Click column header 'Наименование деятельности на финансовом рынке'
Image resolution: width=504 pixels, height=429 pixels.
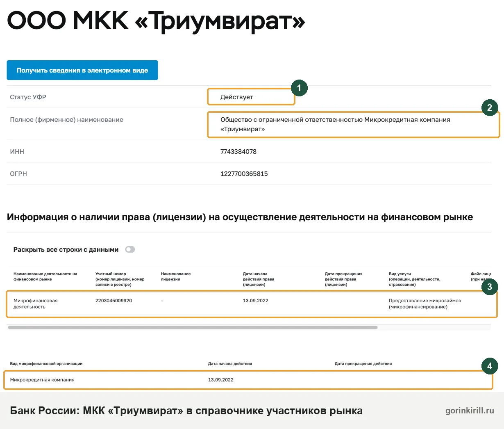tap(45, 276)
